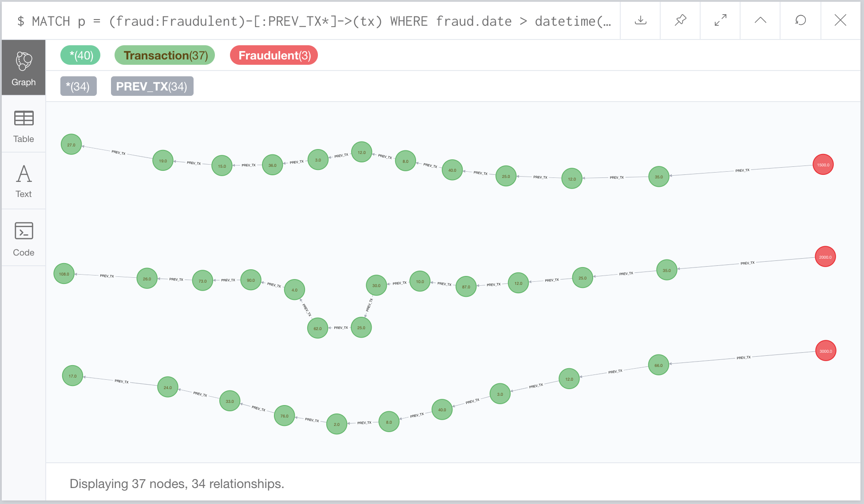The height and width of the screenshot is (504, 864).
Task: Select the PREV_TX(34) relationship badge
Action: point(152,86)
